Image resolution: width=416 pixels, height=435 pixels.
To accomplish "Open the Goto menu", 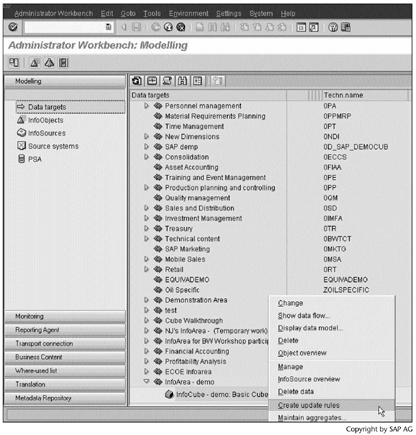I will coord(128,13).
